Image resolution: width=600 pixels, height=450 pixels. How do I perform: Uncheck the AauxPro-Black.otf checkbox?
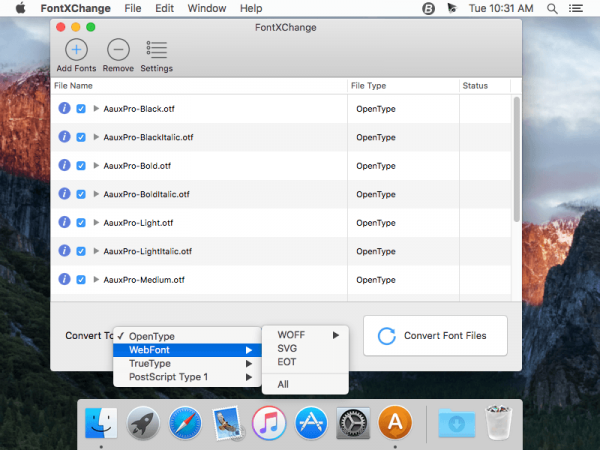81,109
